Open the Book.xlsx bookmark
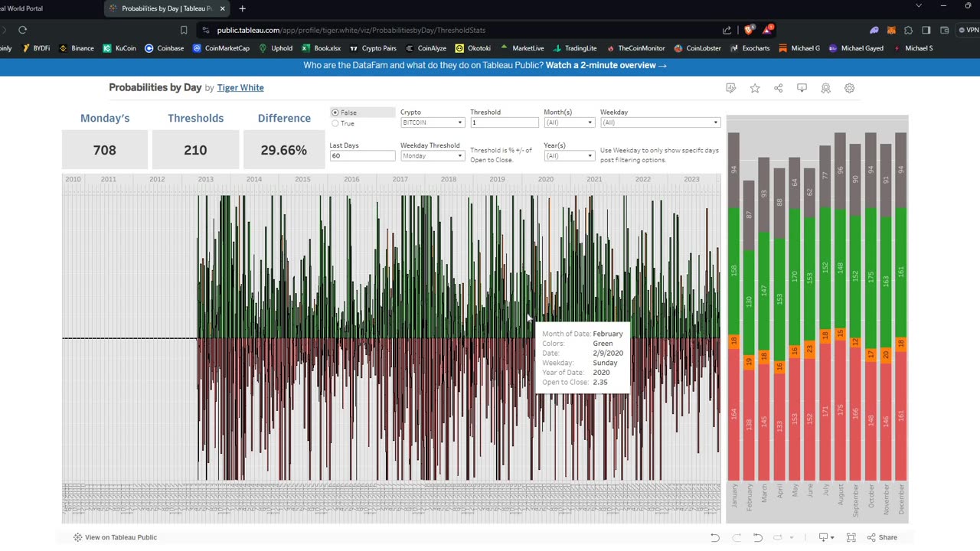 click(x=321, y=48)
